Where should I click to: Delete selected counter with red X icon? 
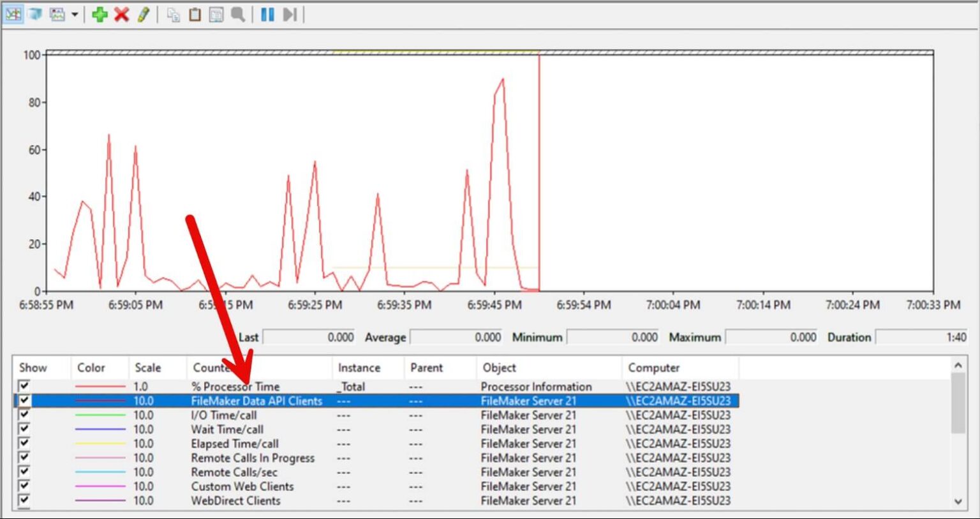[x=121, y=14]
